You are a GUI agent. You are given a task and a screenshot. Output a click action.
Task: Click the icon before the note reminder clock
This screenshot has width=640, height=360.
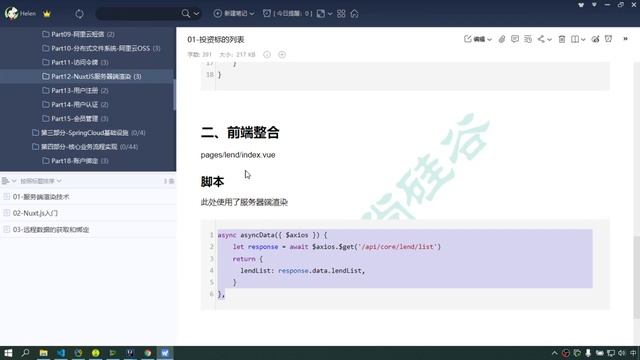click(x=596, y=39)
